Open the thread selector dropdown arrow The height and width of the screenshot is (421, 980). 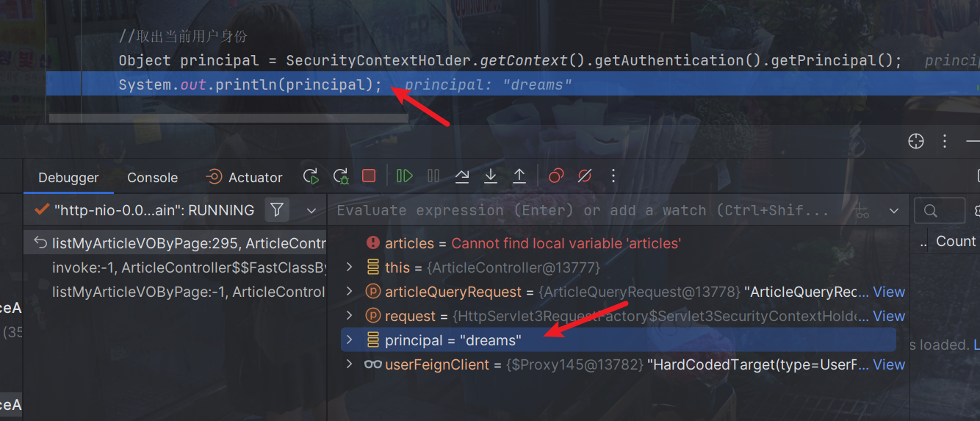click(x=311, y=211)
